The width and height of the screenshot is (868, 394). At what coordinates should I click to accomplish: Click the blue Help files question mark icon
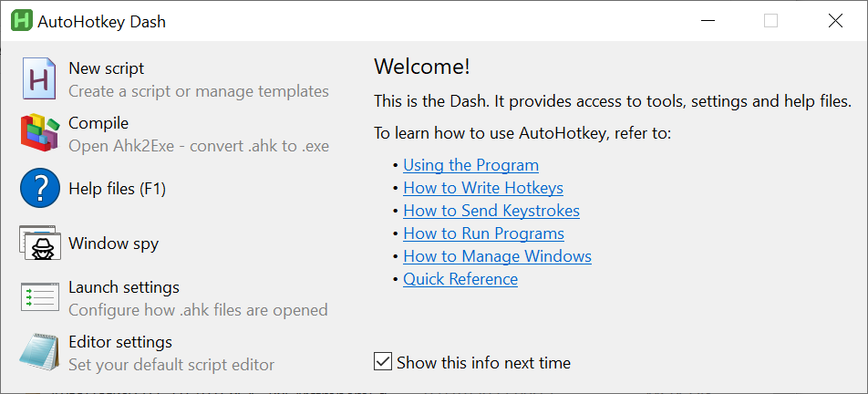40,189
